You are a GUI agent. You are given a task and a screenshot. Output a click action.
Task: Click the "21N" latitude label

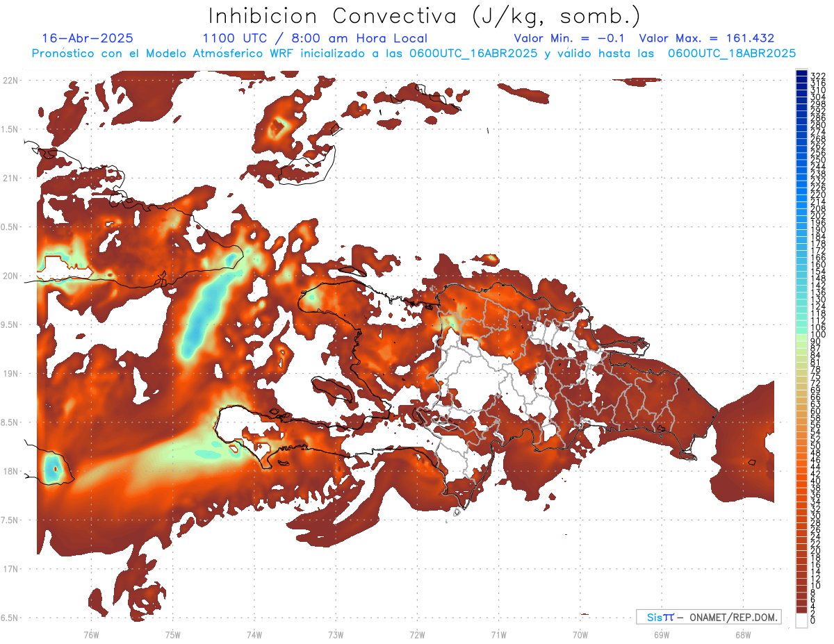pyautogui.click(x=10, y=179)
